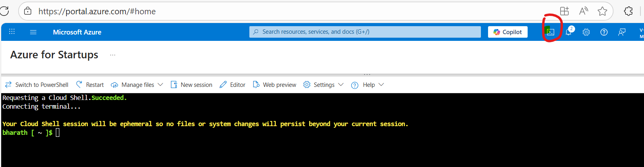The width and height of the screenshot is (644, 167).
Task: Click the Microsoft Azure home link
Action: click(77, 32)
